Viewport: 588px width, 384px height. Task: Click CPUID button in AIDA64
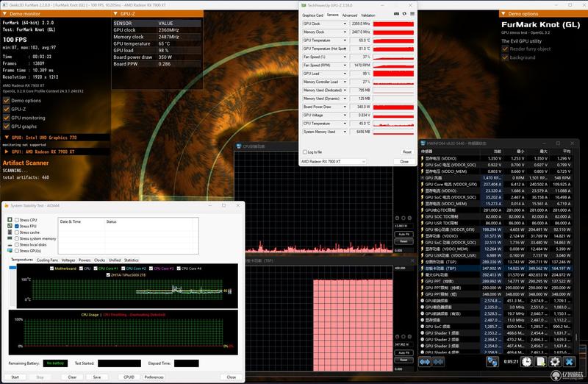(129, 377)
